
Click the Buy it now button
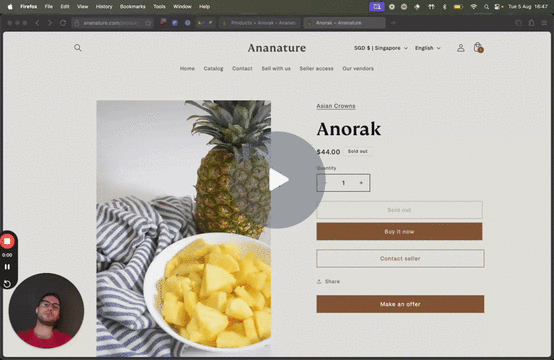(399, 232)
